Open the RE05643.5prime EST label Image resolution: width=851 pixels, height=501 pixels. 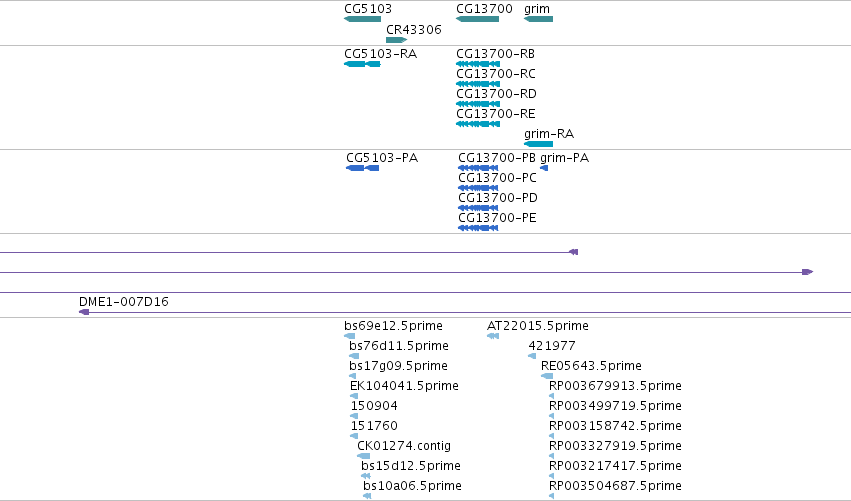pyautogui.click(x=591, y=366)
